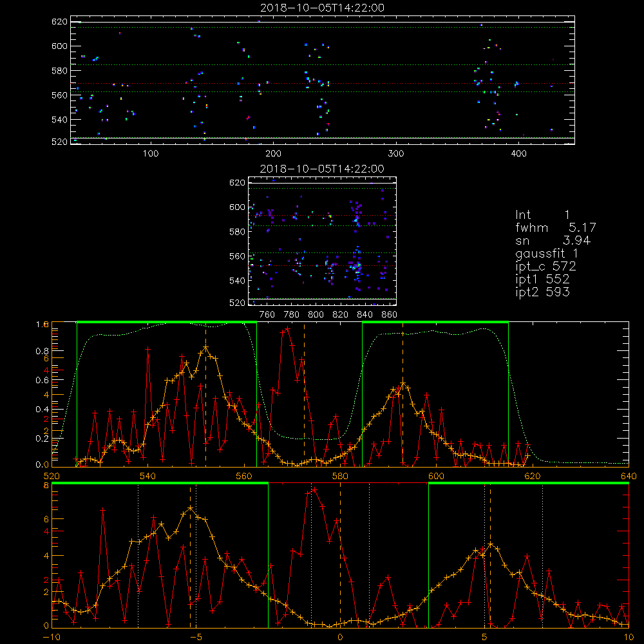Click x-axis label 840 of middle plot
This screenshot has width=644, height=644.
click(x=365, y=315)
